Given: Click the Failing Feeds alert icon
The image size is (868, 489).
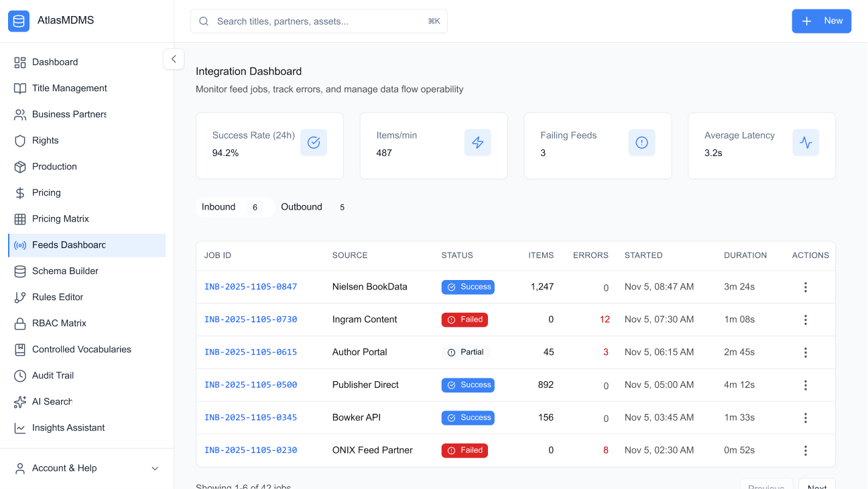Looking at the screenshot, I should (x=641, y=143).
